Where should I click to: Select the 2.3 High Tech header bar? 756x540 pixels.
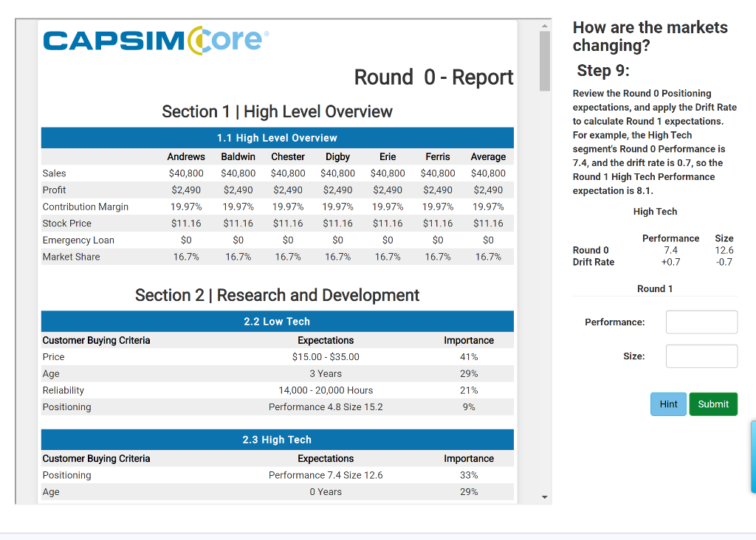click(x=278, y=439)
